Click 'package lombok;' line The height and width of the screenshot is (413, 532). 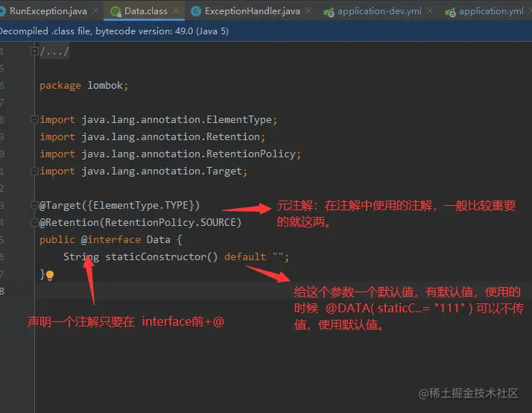coord(83,86)
